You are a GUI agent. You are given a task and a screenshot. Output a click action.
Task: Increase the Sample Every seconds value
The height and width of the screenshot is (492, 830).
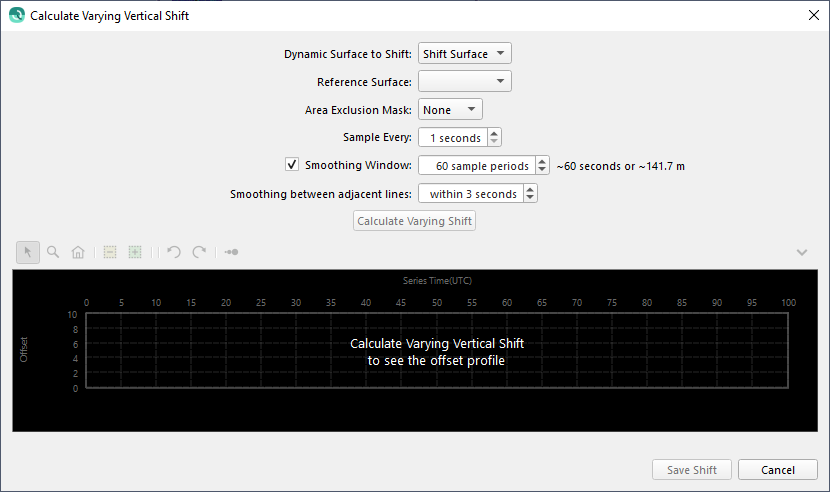click(495, 133)
